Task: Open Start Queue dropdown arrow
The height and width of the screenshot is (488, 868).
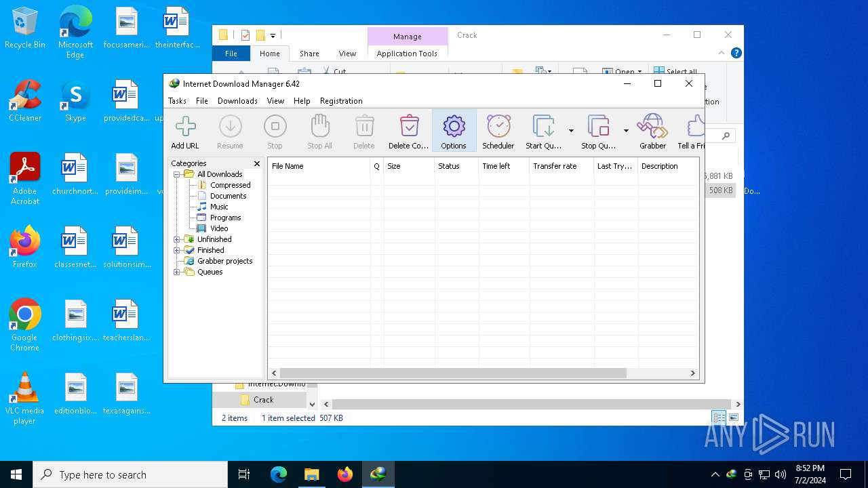Action: pyautogui.click(x=571, y=131)
